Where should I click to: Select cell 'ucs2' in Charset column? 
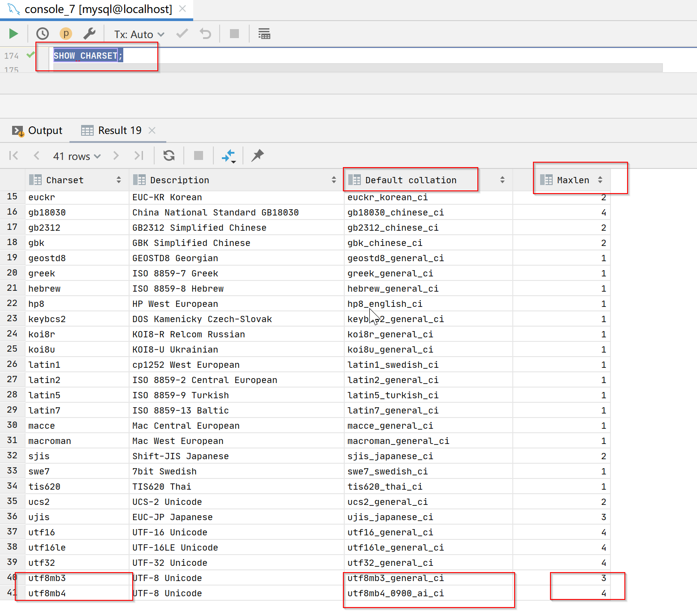[77, 502]
